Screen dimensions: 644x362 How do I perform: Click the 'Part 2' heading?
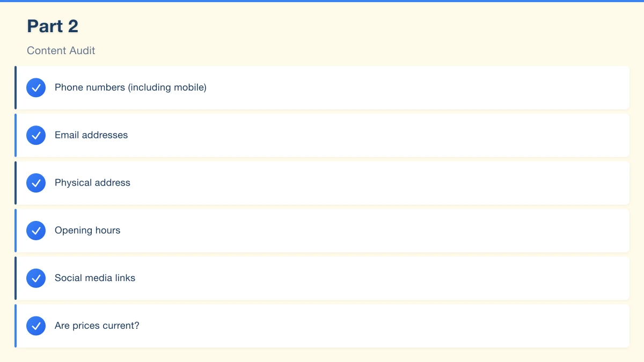(x=53, y=26)
